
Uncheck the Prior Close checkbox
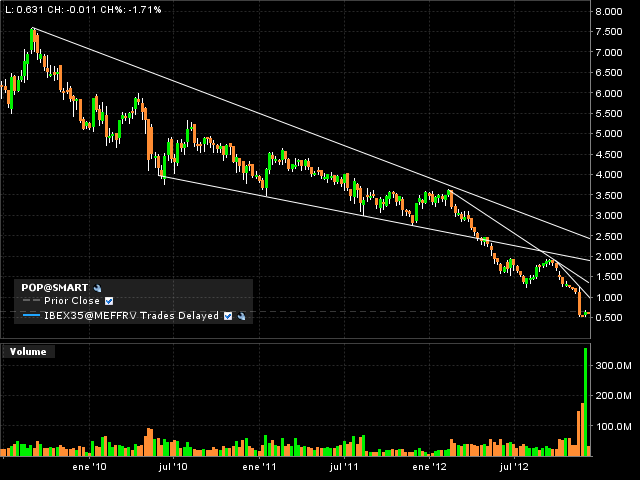coord(109,301)
